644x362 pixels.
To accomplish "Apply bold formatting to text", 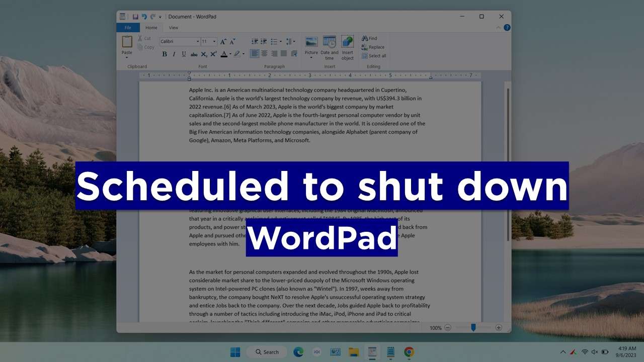I will click(x=165, y=54).
